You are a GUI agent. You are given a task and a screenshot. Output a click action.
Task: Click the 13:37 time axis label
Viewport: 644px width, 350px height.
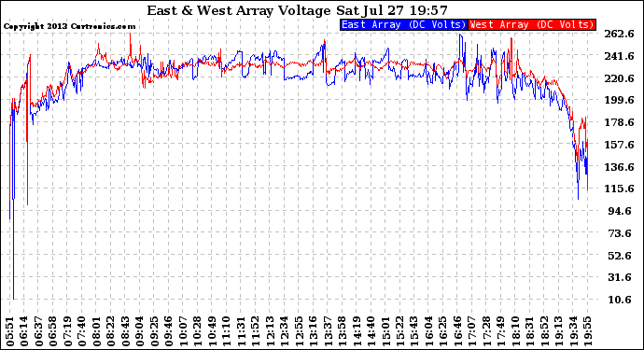328,331
